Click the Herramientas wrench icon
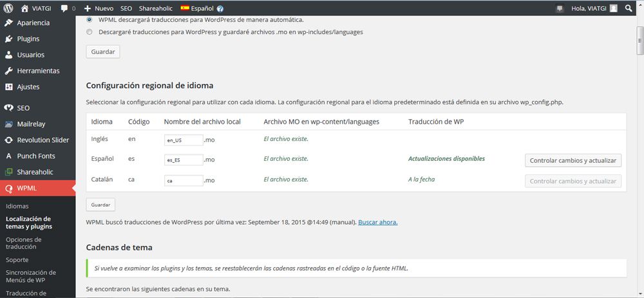 pos(8,71)
